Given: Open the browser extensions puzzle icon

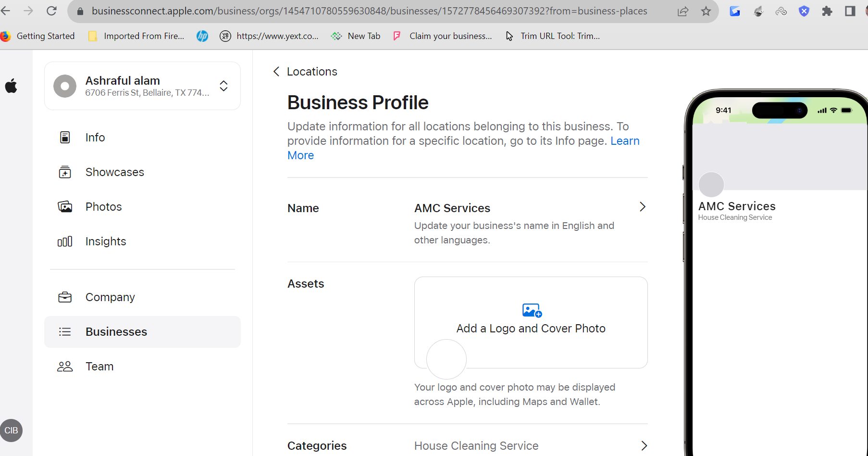Looking at the screenshot, I should click(827, 11).
